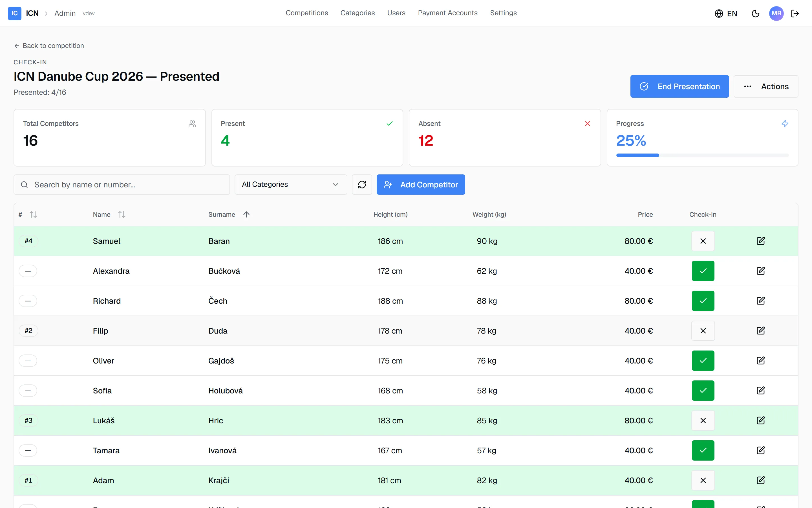812x508 pixels.
Task: Edit Filip Duda's entry
Action: tap(761, 330)
